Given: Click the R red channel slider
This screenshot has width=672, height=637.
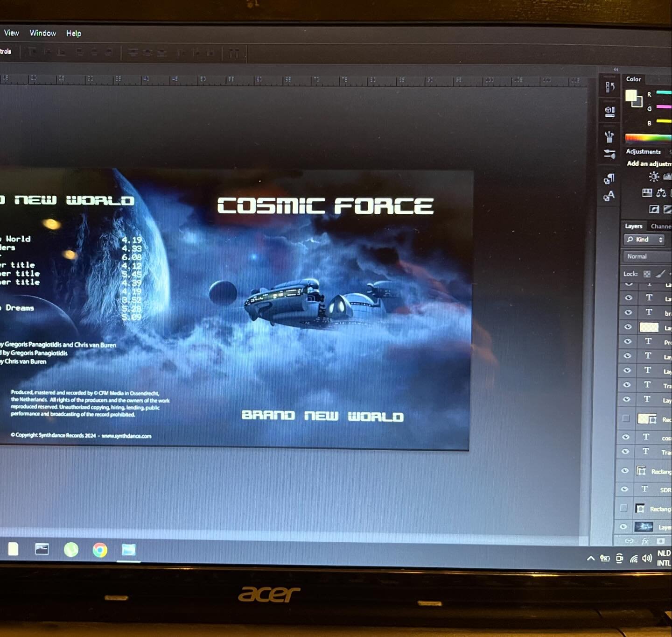Looking at the screenshot, I should (664, 93).
